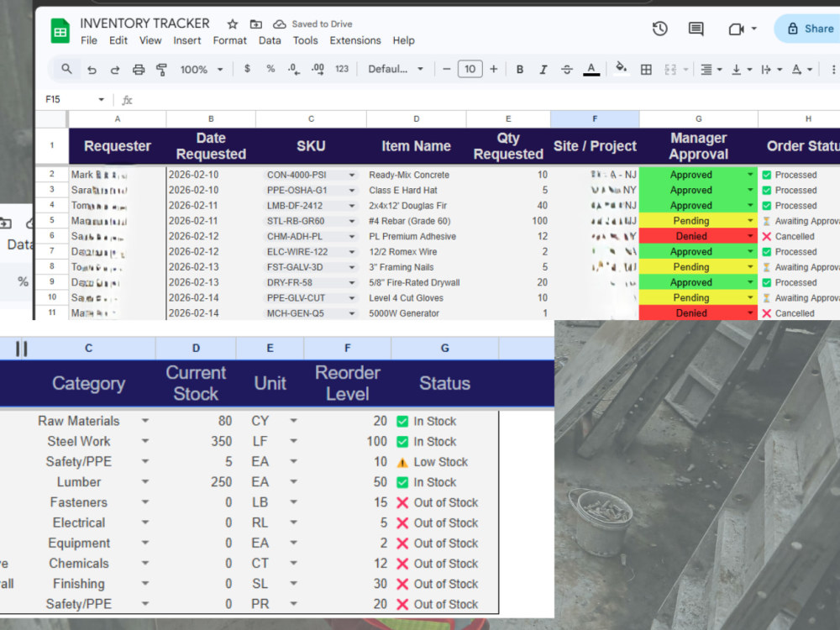
Task: Increase font size with plus button
Action: coord(493,69)
